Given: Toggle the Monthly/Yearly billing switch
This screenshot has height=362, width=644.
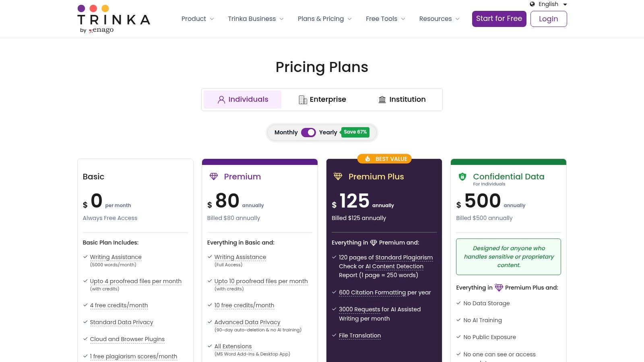Looking at the screenshot, I should (x=308, y=132).
